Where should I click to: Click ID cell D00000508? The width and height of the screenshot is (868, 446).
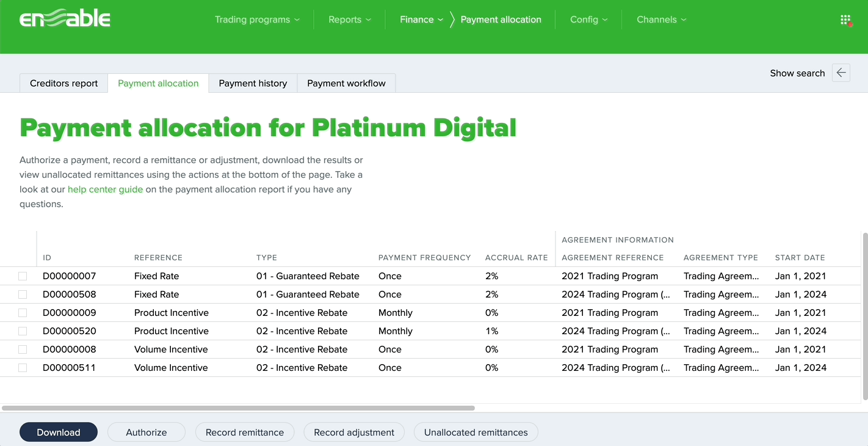pyautogui.click(x=70, y=294)
